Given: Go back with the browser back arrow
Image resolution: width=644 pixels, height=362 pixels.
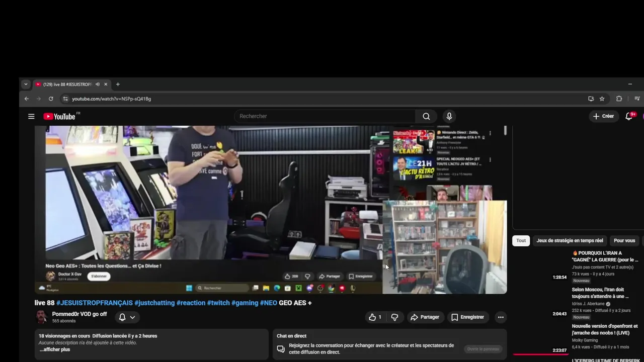Looking at the screenshot, I should (27, 99).
